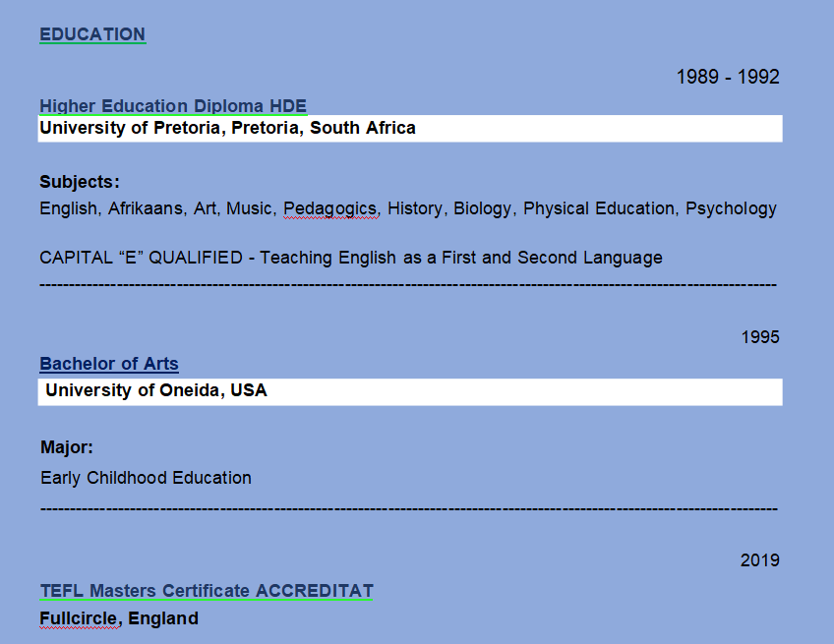Click the EDUCATION heading

pyautogui.click(x=92, y=34)
